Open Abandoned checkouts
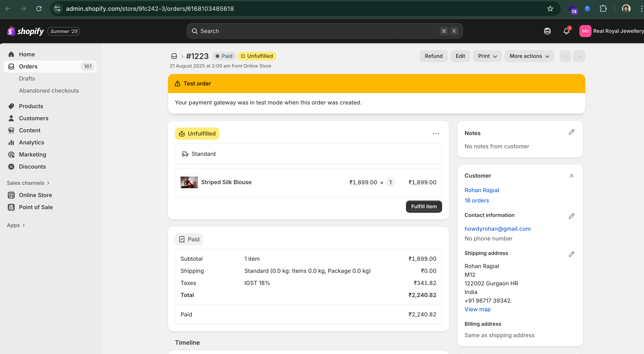 [49, 91]
